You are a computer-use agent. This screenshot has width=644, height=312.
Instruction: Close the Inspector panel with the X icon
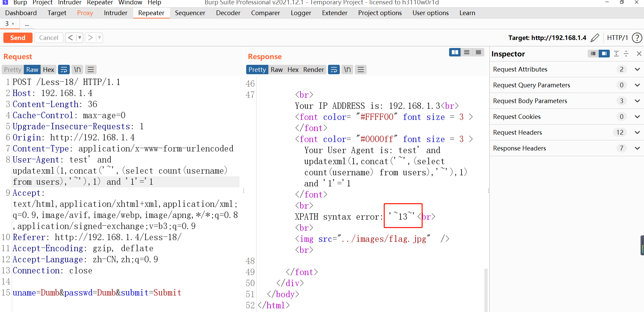point(639,54)
